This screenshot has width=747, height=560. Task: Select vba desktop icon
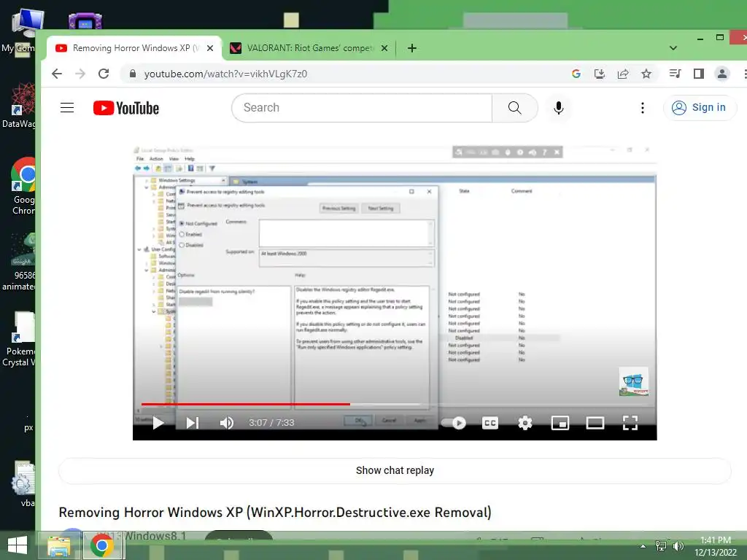(22, 484)
